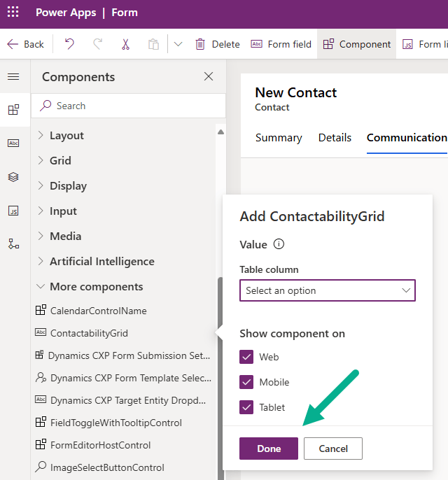The width and height of the screenshot is (448, 480).
Task: Open the hamburger navigation menu
Action: [x=13, y=76]
